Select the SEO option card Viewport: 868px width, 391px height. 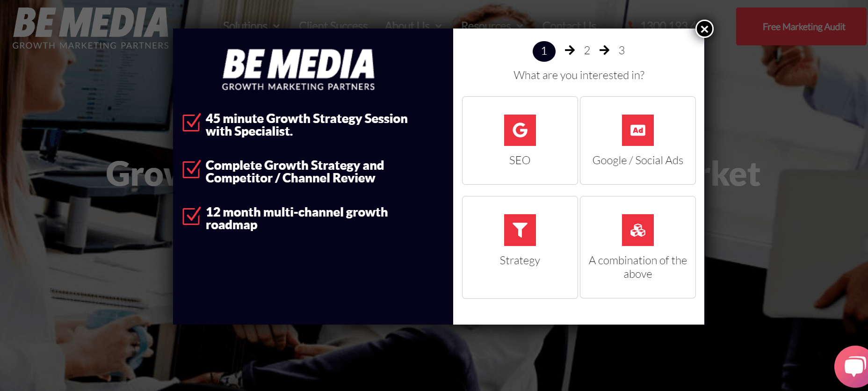(x=520, y=140)
